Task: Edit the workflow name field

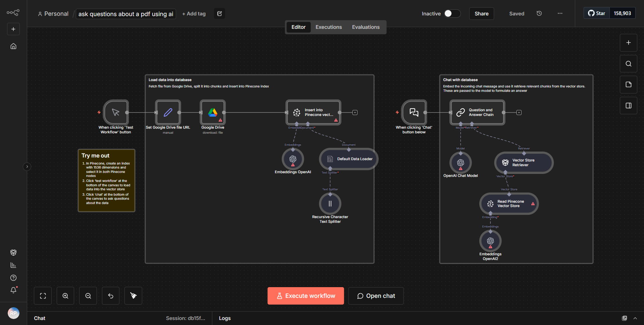Action: click(x=126, y=14)
